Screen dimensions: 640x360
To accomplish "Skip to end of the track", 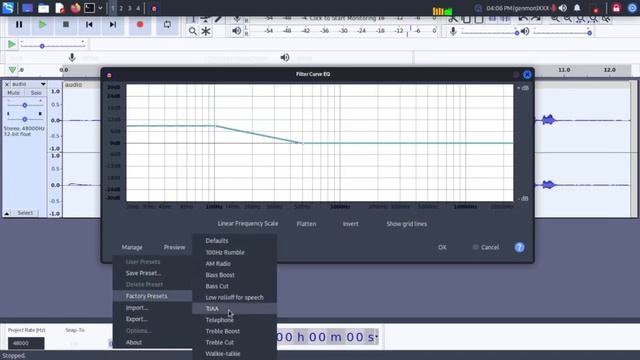I will 113,25.
